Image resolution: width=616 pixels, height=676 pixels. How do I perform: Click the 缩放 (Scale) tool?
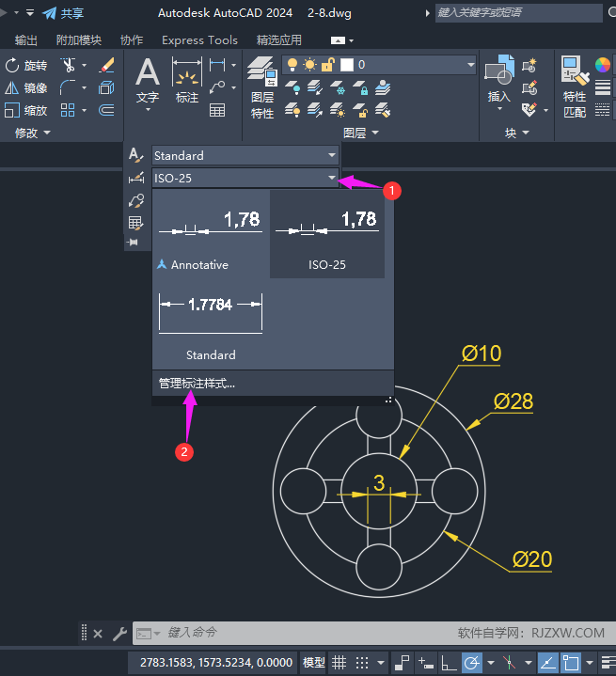[26, 110]
